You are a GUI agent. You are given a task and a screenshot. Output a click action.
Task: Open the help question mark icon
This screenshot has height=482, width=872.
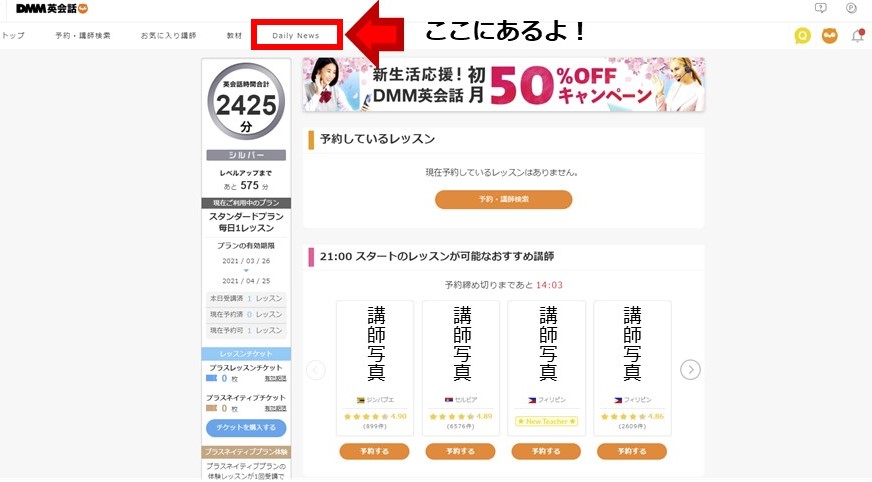[820, 8]
